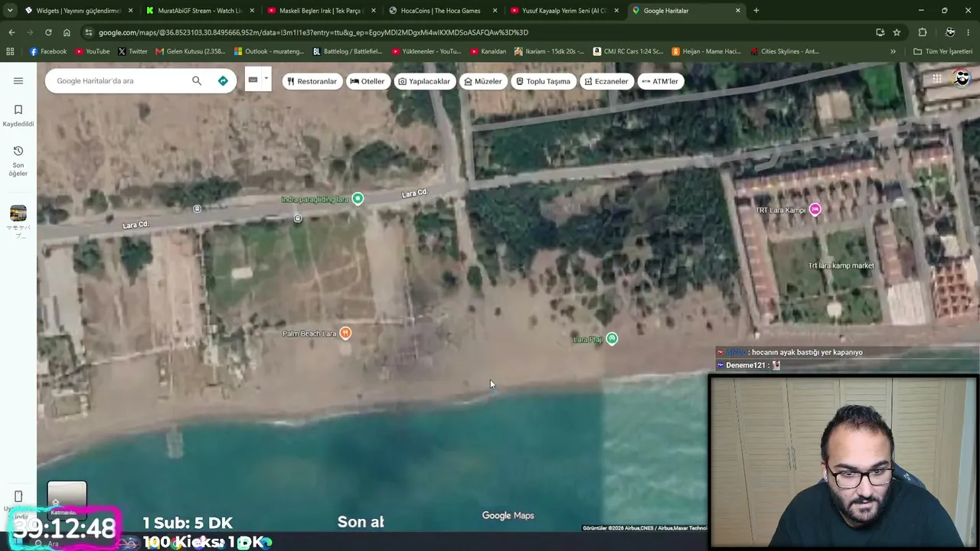Image resolution: width=980 pixels, height=551 pixels.
Task: Show Toplu Taşıma transit options
Action: (543, 81)
